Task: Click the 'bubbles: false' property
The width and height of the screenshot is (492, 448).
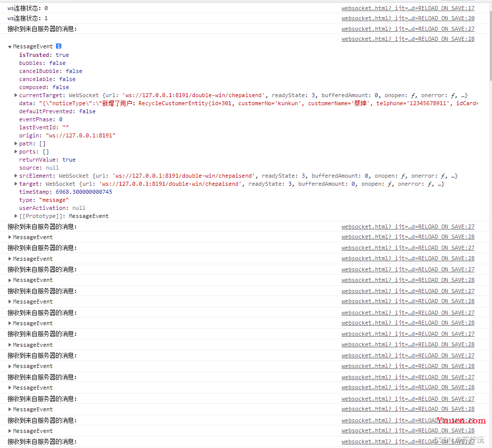Action: click(42, 63)
